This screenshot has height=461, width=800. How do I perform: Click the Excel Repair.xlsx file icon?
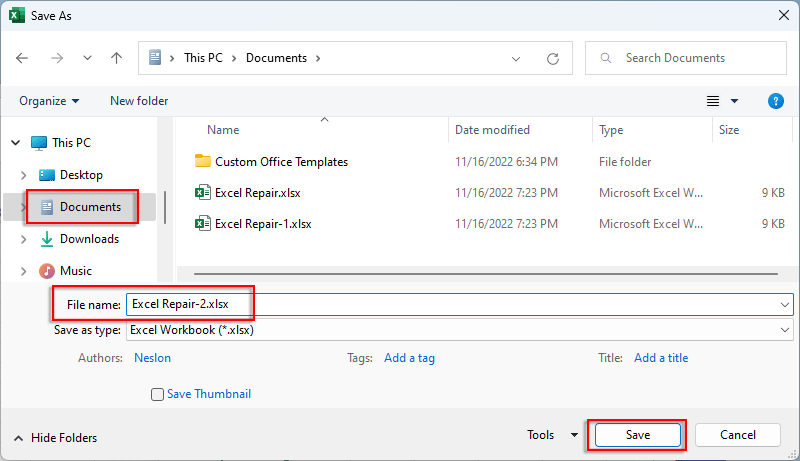click(x=203, y=192)
